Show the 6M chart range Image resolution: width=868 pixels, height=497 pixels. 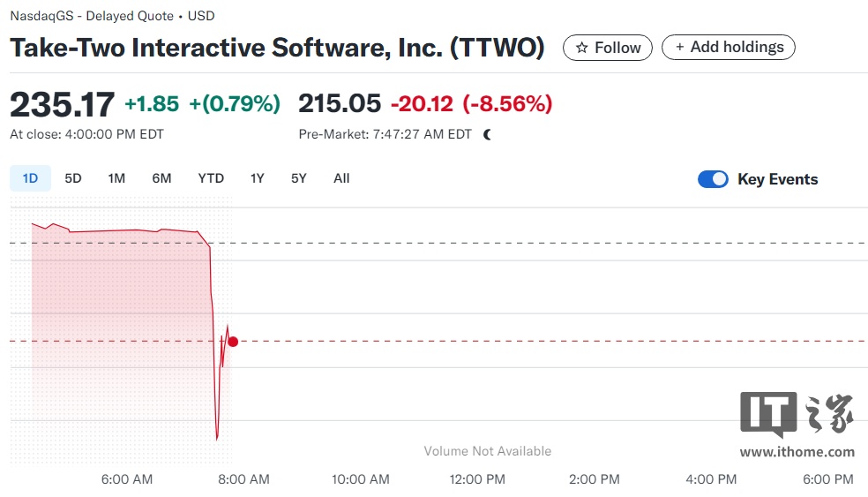pos(161,178)
